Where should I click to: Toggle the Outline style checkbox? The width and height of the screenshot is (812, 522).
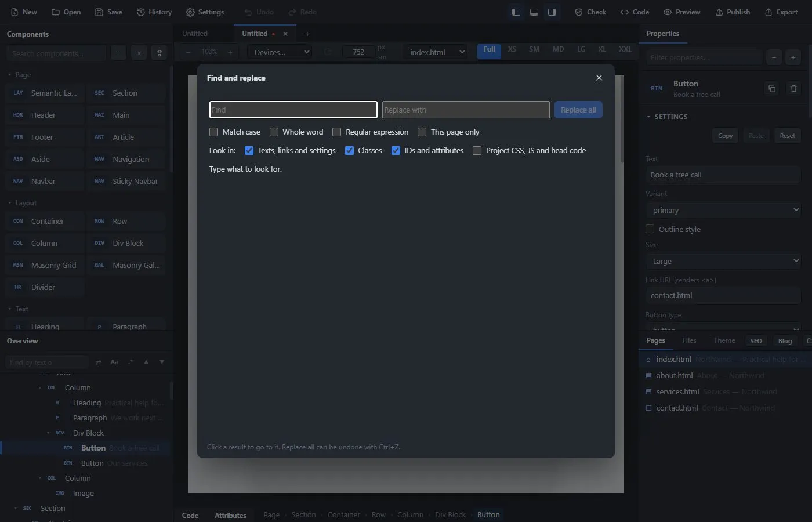coord(650,229)
